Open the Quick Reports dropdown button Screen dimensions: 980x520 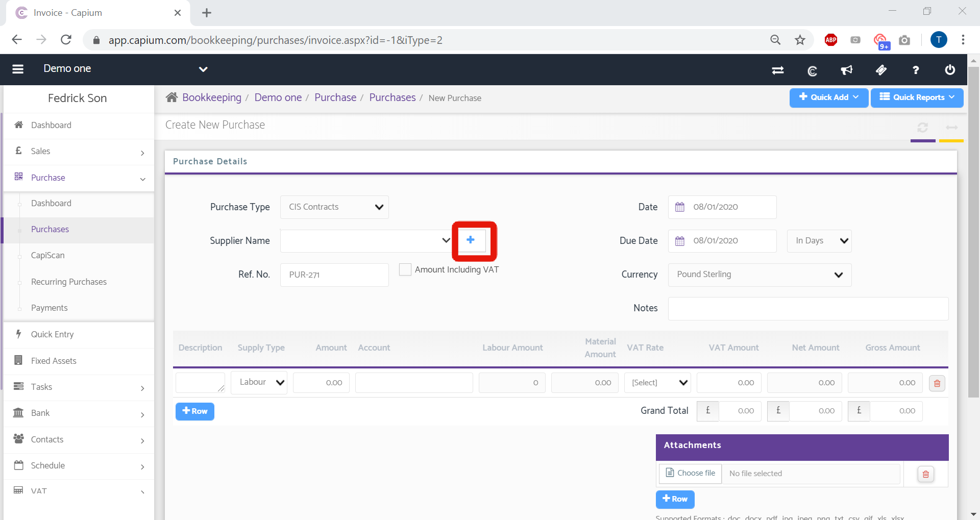[917, 97]
